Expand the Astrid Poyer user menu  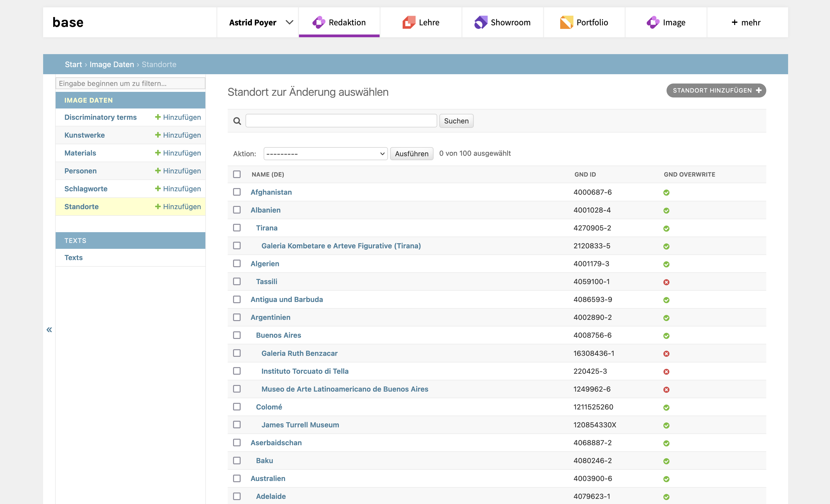pyautogui.click(x=258, y=22)
